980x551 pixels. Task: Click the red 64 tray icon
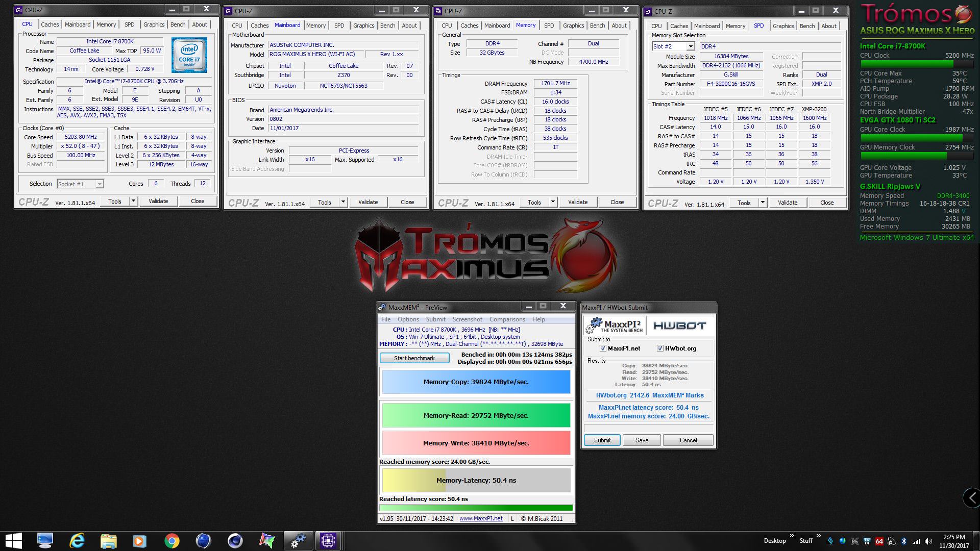tap(879, 541)
